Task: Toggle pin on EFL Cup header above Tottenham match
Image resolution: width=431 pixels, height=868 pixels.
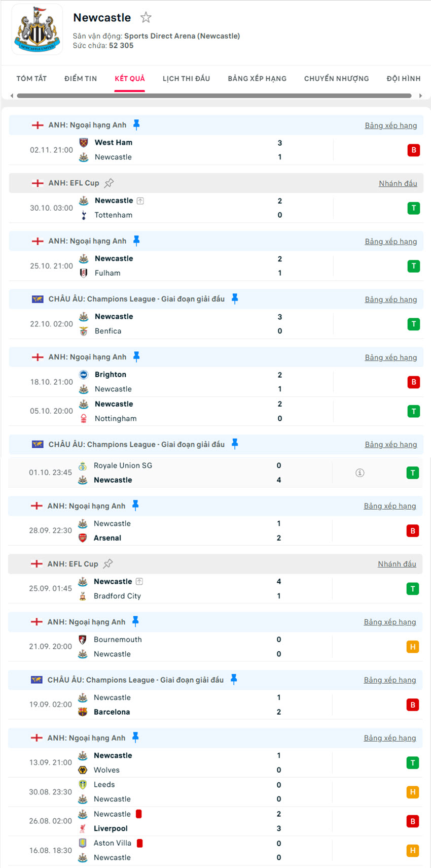Action: point(109,183)
